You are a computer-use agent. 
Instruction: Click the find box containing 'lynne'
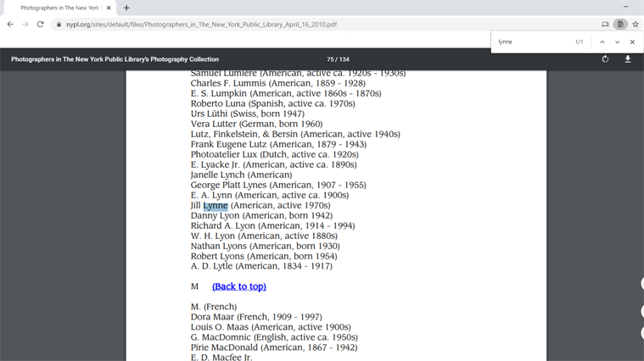(x=530, y=42)
